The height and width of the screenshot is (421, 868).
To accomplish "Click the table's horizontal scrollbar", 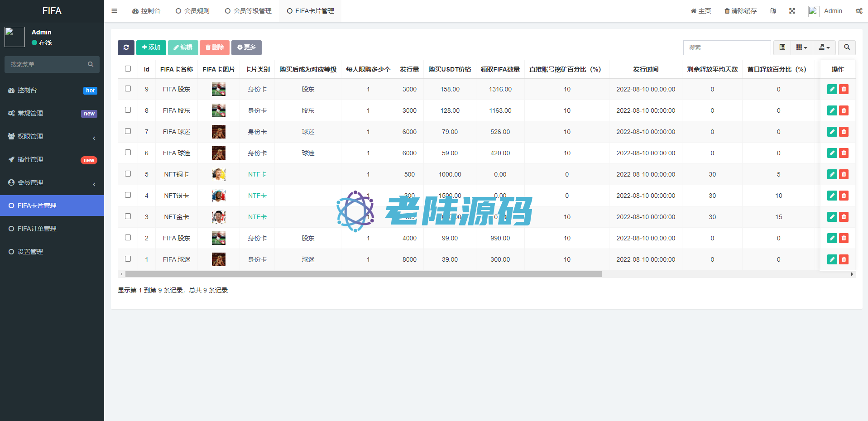I will coord(363,274).
